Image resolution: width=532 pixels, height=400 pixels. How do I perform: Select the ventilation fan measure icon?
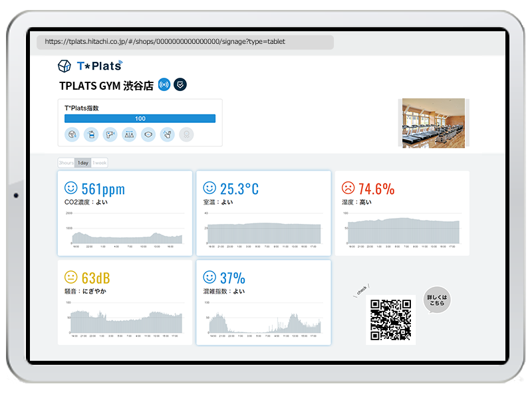pyautogui.click(x=71, y=134)
